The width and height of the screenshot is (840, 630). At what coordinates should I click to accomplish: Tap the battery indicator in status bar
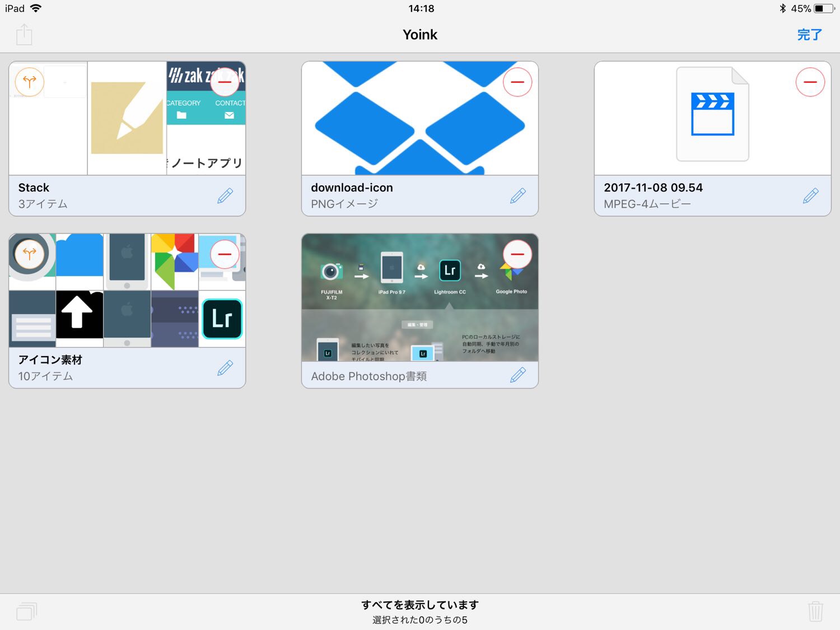click(x=824, y=8)
